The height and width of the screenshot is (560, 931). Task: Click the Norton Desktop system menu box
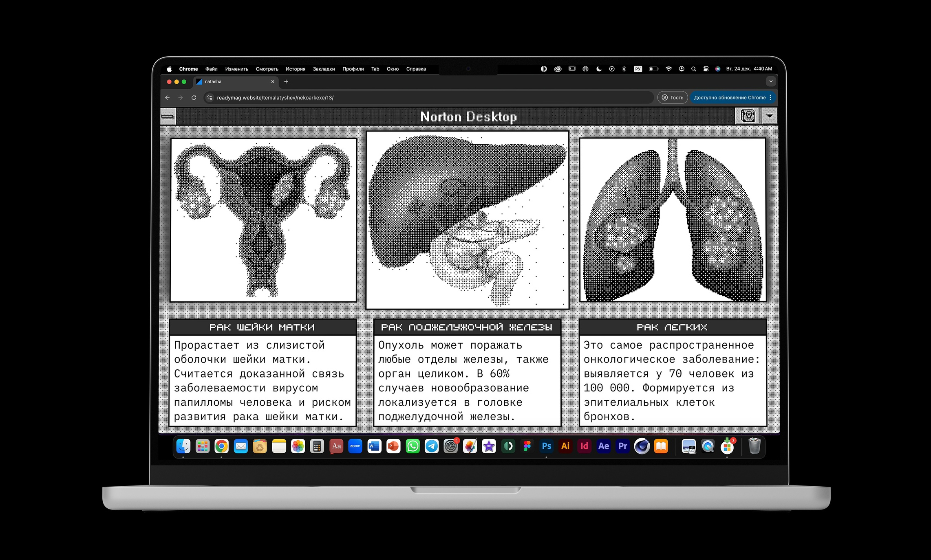(x=168, y=116)
